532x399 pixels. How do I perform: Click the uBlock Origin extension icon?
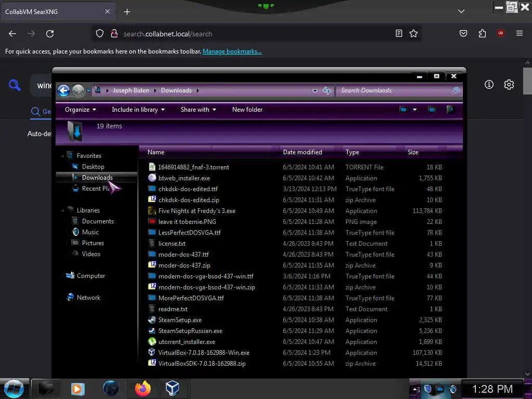click(x=500, y=33)
